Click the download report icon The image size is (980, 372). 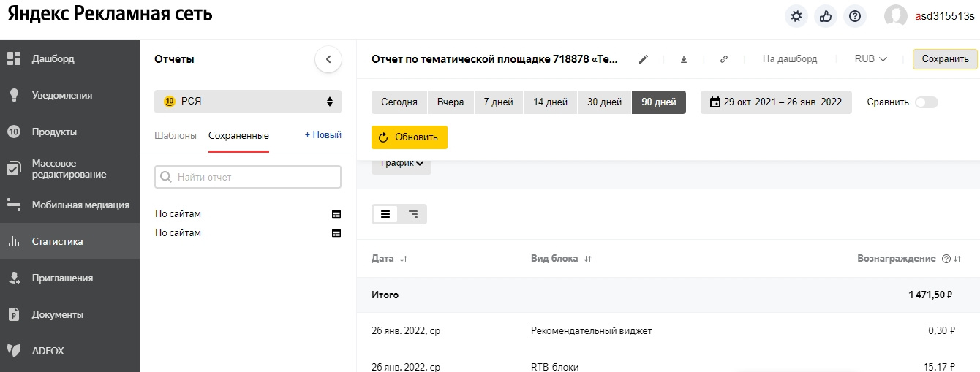coord(684,59)
